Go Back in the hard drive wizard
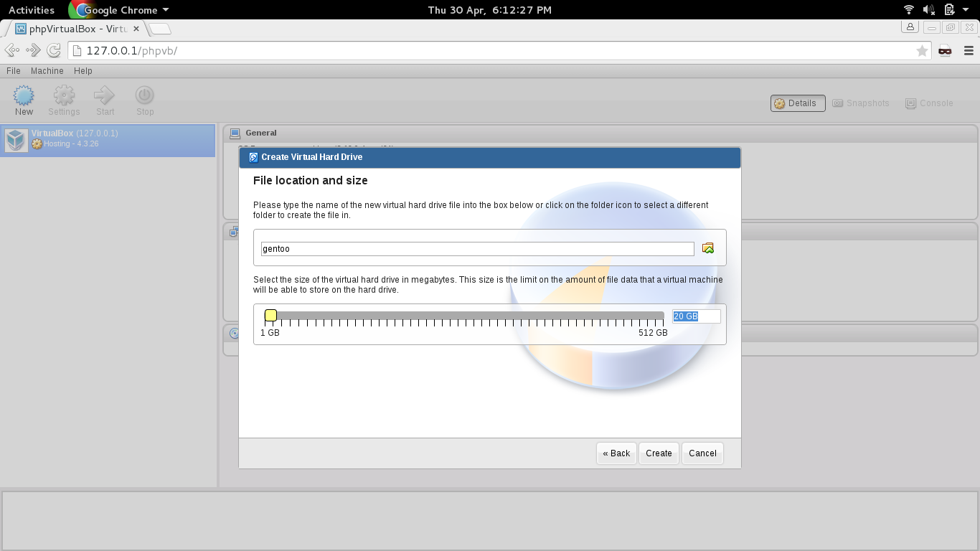This screenshot has width=980, height=551. [616, 453]
